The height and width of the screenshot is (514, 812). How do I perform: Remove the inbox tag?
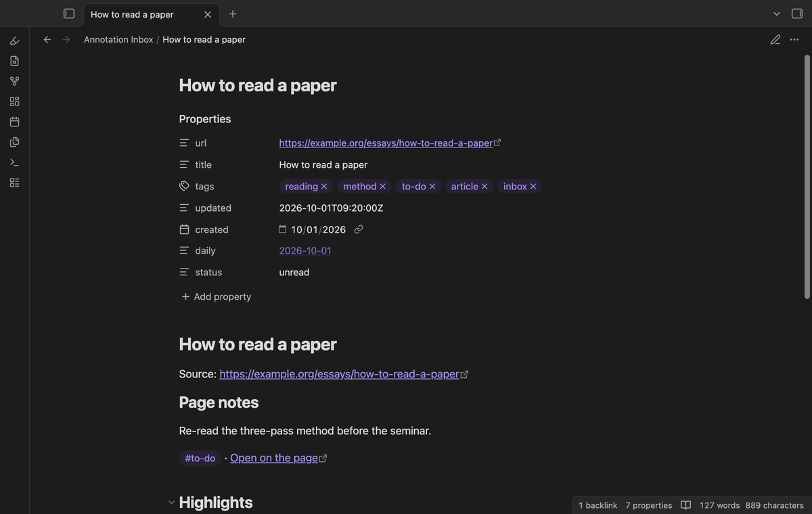533,187
